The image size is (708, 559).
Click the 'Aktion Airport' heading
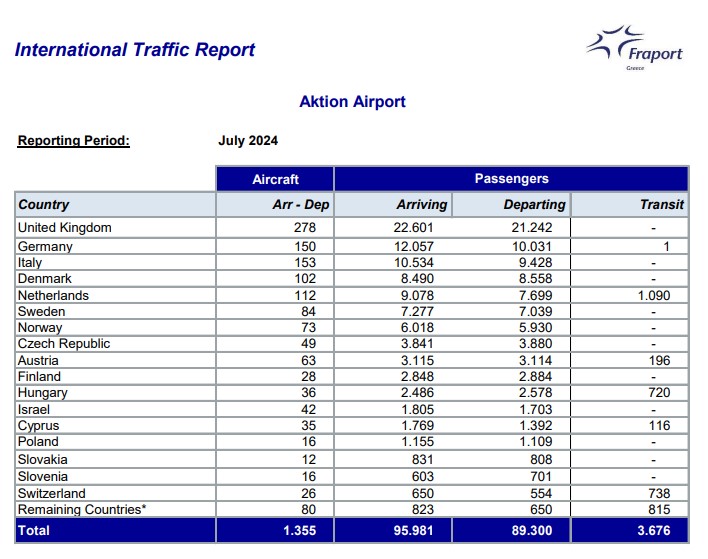click(x=353, y=102)
